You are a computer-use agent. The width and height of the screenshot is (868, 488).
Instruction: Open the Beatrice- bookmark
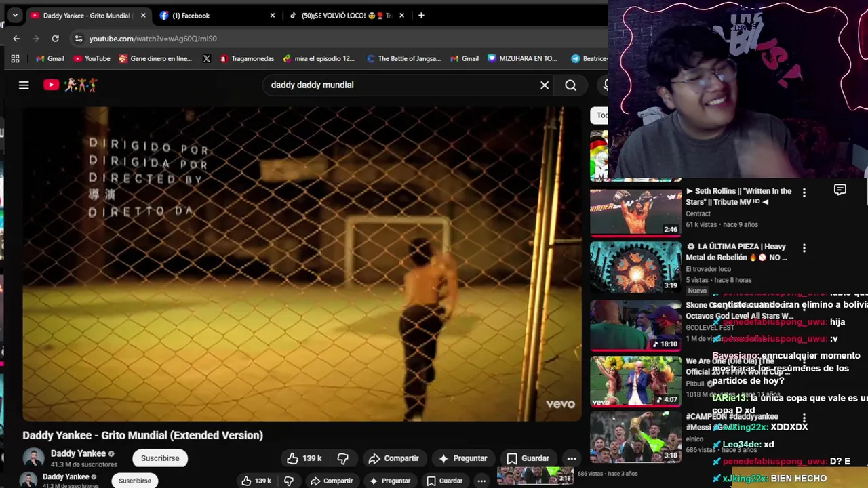589,59
